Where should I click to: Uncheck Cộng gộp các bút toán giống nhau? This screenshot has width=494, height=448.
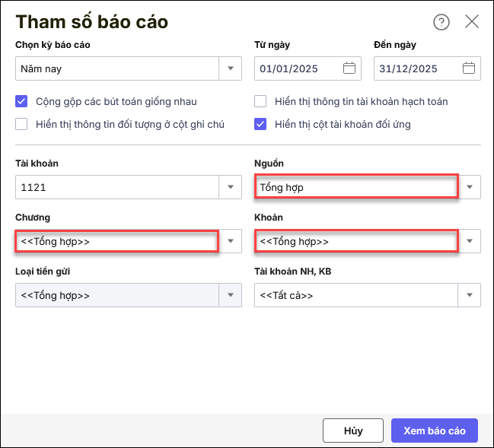(21, 101)
